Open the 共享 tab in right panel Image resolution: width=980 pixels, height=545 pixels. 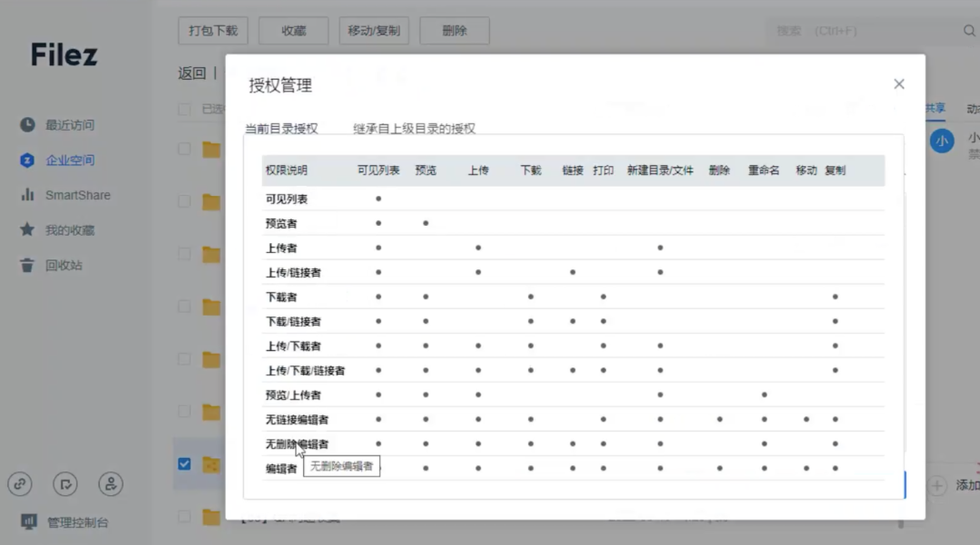click(x=935, y=108)
